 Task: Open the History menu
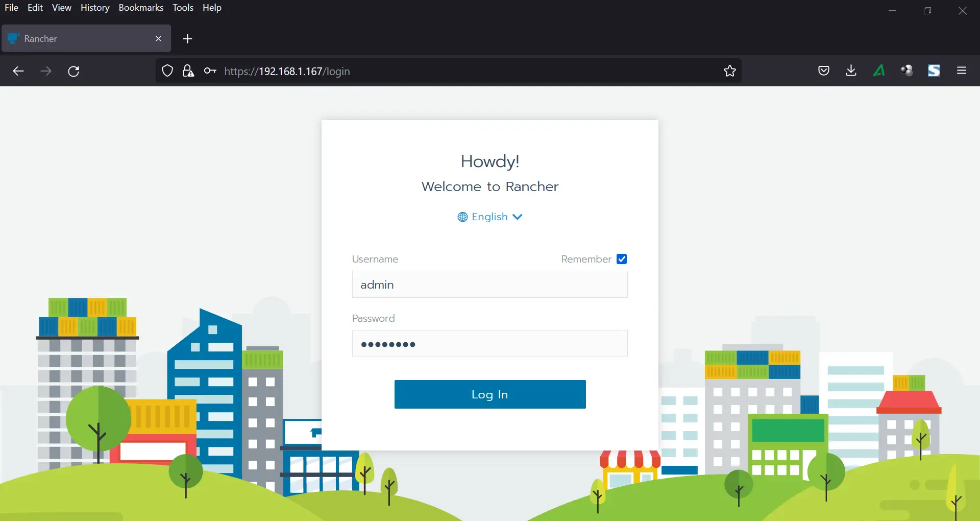click(x=95, y=8)
